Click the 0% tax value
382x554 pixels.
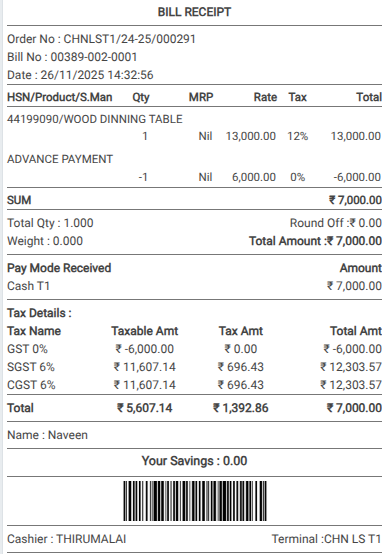pyautogui.click(x=298, y=177)
